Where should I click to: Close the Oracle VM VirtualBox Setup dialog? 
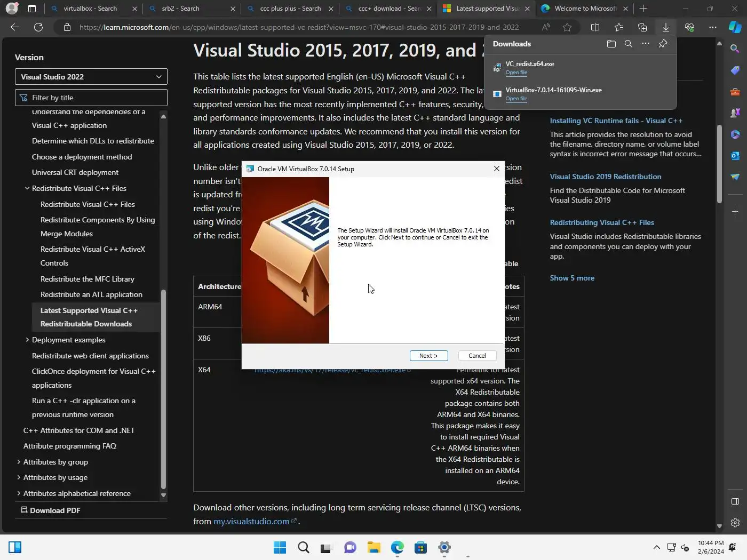497,169
